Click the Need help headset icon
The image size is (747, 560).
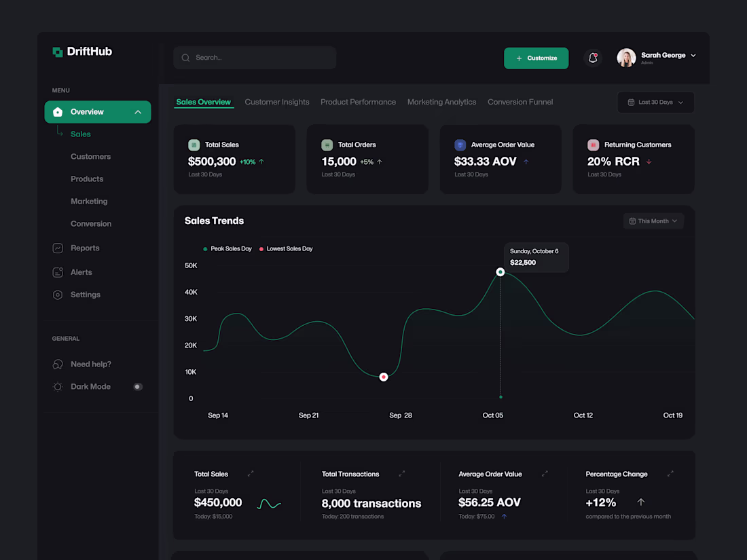(x=58, y=364)
